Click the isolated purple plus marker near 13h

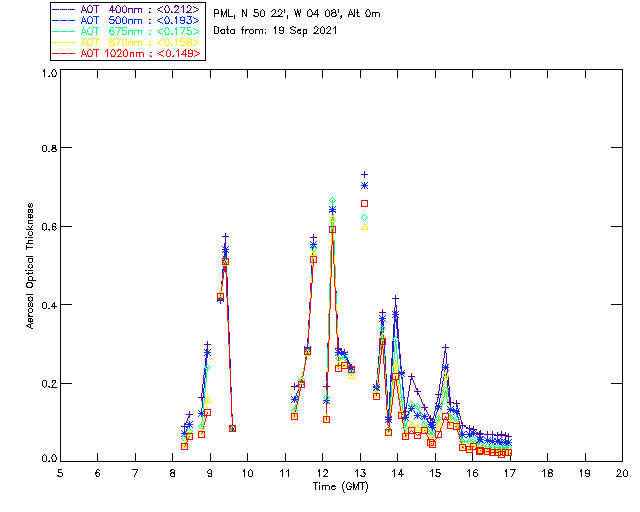pyautogui.click(x=364, y=175)
